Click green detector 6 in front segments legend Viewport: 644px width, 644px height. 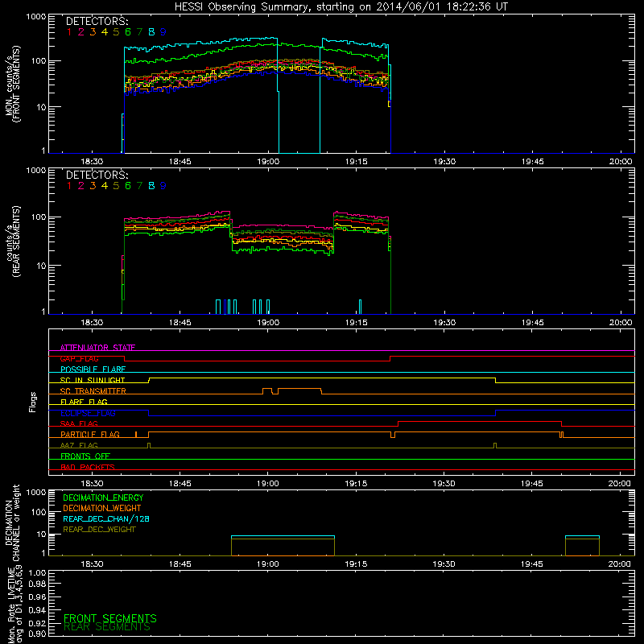pos(128,31)
